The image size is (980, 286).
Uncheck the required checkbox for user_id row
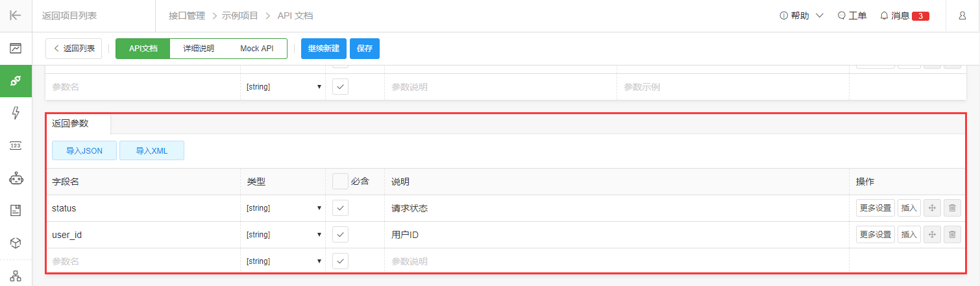[x=341, y=235]
